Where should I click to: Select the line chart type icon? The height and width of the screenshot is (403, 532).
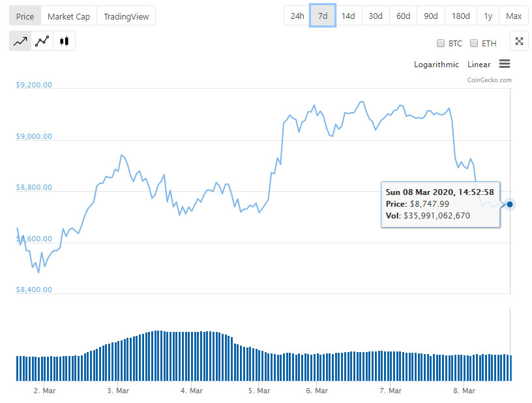(x=20, y=41)
